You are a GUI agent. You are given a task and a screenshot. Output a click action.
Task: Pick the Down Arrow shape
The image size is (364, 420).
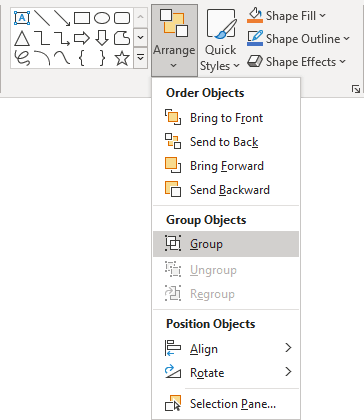(102, 38)
